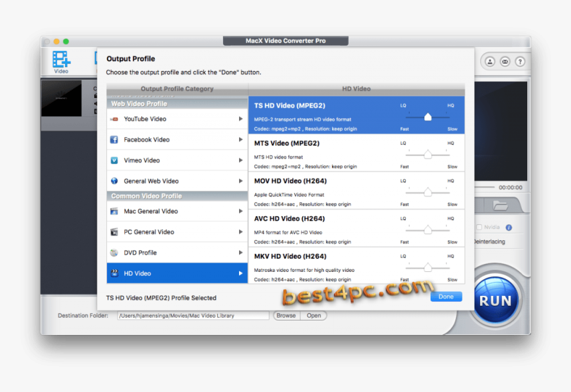The height and width of the screenshot is (392, 571).
Task: Open the output folder icon
Action: tap(500, 206)
